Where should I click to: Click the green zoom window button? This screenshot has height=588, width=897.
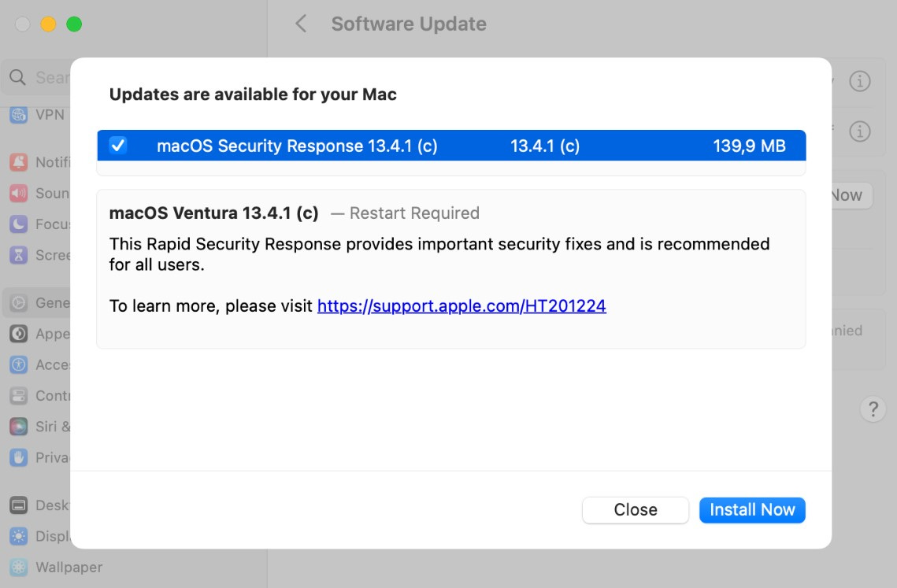point(74,24)
